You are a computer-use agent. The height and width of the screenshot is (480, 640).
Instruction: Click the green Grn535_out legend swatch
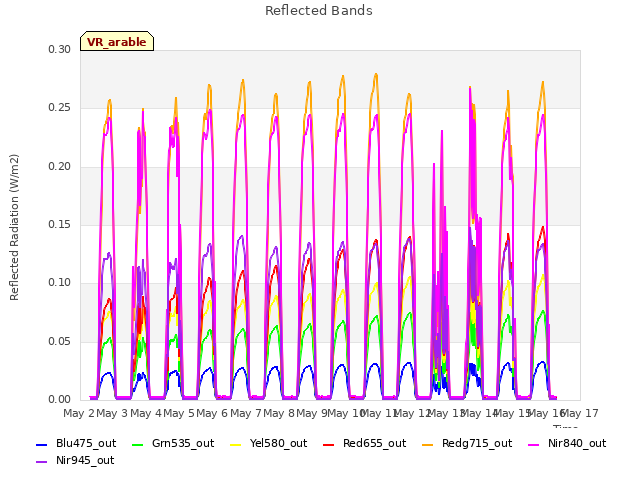[x=138, y=445]
